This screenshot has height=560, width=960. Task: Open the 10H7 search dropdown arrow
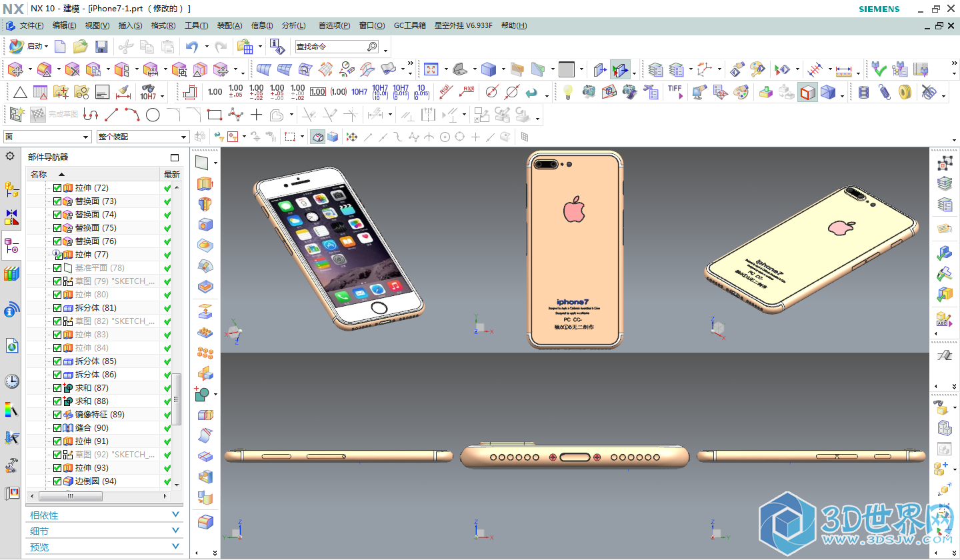(163, 97)
